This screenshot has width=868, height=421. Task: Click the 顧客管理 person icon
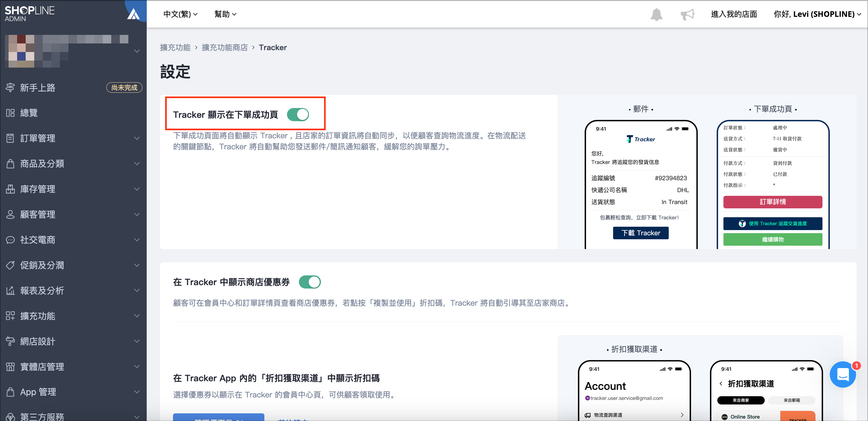point(10,214)
